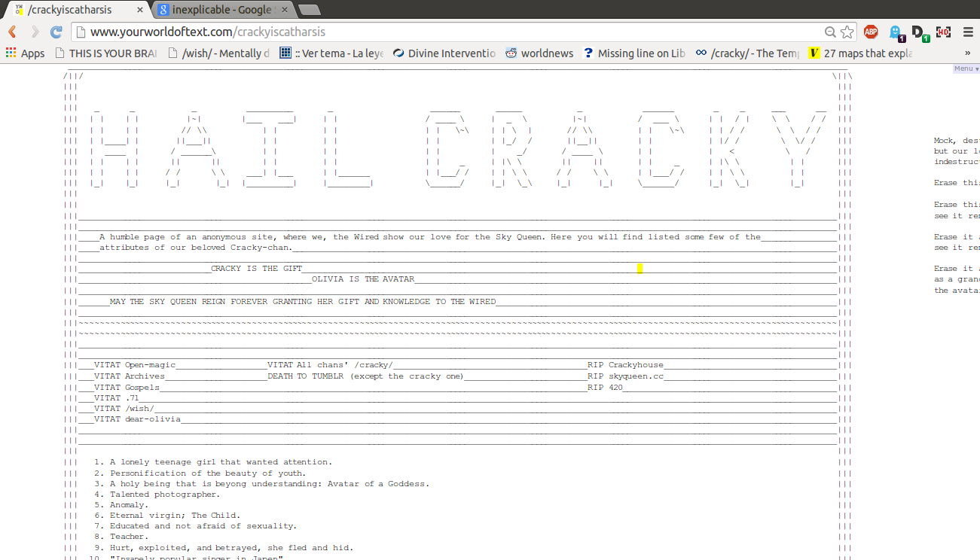Click list item 'A holy being that is beyong understanding'
980x560 pixels.
pyautogui.click(x=270, y=484)
